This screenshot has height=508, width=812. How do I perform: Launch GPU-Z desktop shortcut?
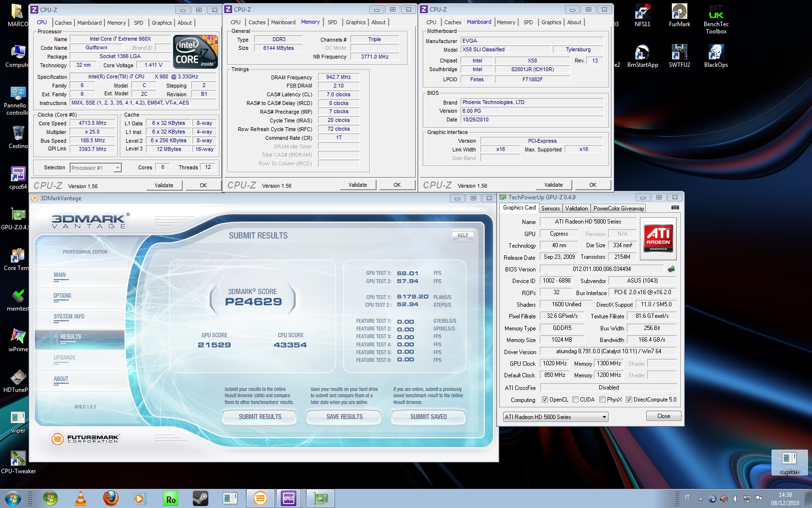point(18,219)
